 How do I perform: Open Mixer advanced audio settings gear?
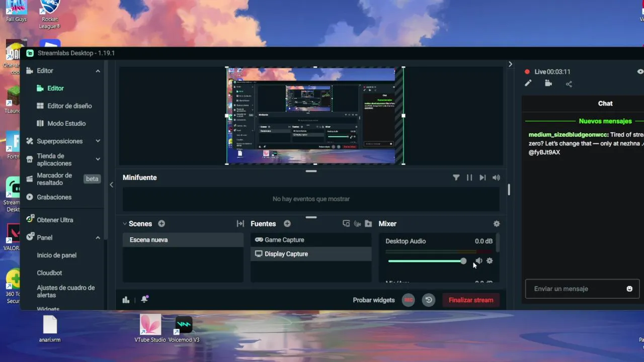coord(497,224)
